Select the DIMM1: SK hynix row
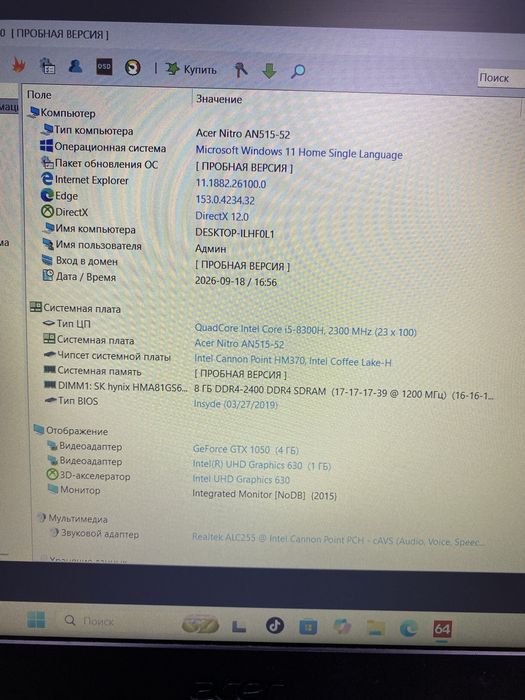 116,386
